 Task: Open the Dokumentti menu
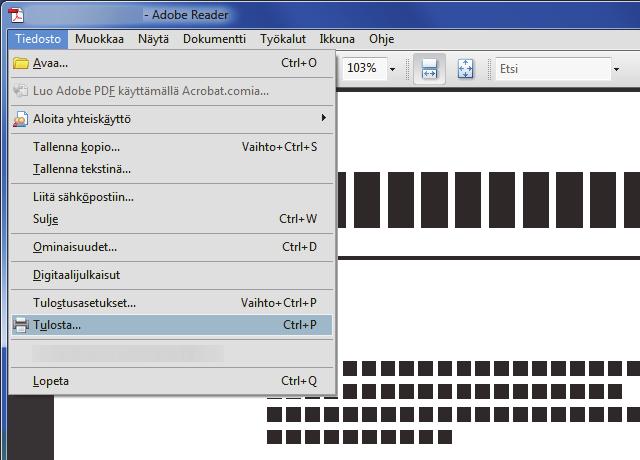[214, 39]
